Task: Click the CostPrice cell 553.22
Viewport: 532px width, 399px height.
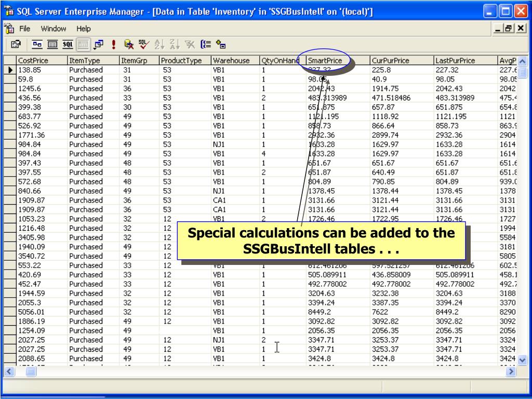Action: pos(42,265)
